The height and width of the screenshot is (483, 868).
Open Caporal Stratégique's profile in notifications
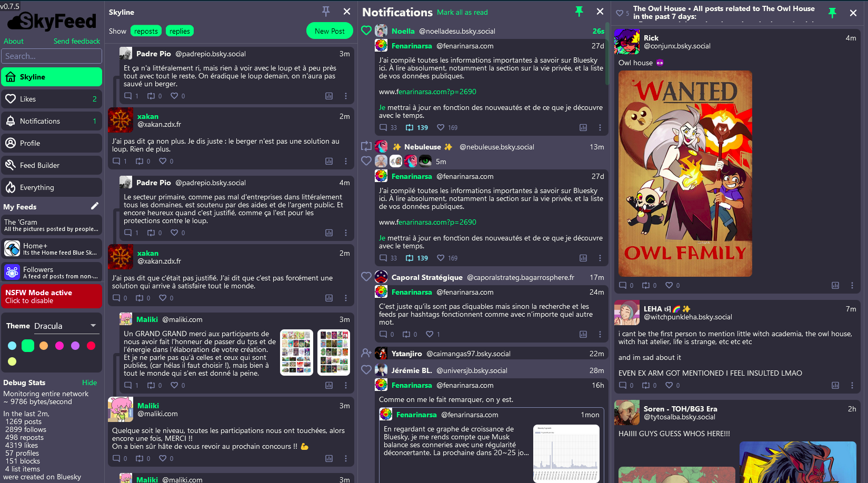[x=427, y=277]
